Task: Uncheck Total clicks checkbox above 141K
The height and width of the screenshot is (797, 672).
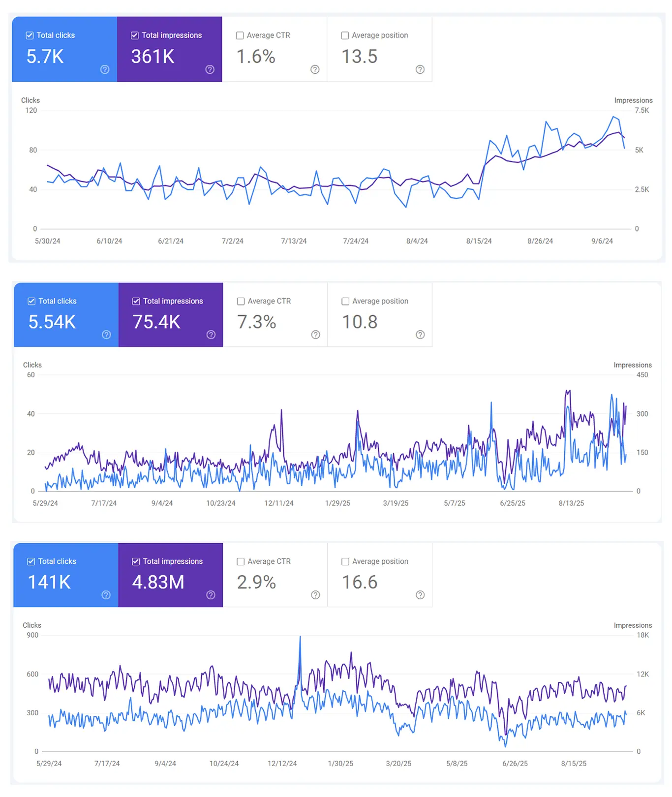Action: [x=31, y=561]
